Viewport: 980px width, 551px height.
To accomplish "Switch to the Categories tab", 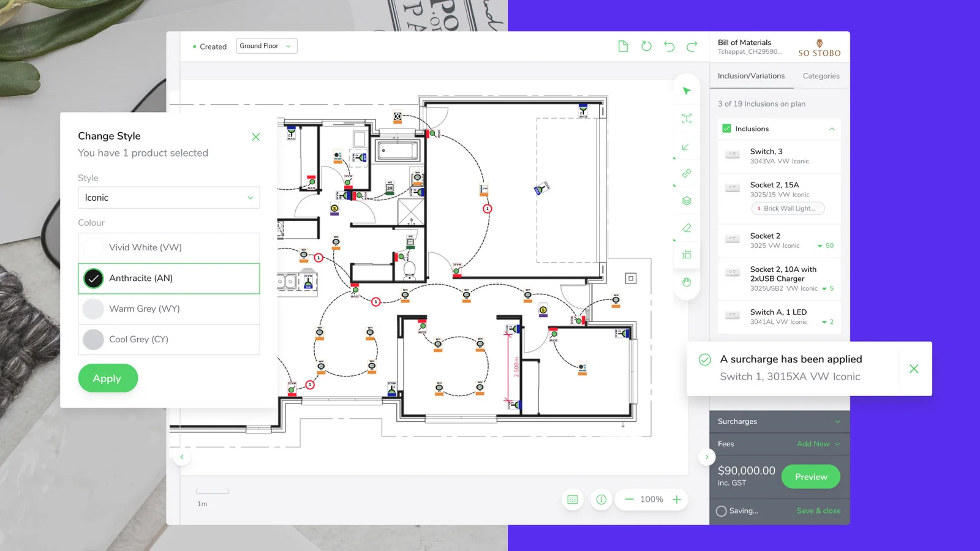I will (x=821, y=76).
